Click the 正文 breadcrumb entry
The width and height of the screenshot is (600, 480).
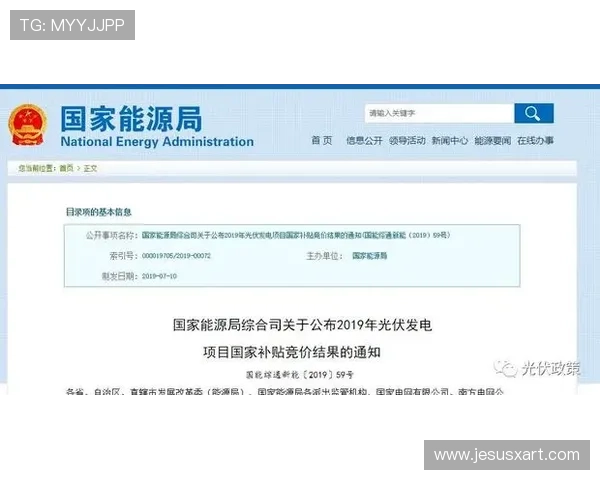[x=90, y=168]
